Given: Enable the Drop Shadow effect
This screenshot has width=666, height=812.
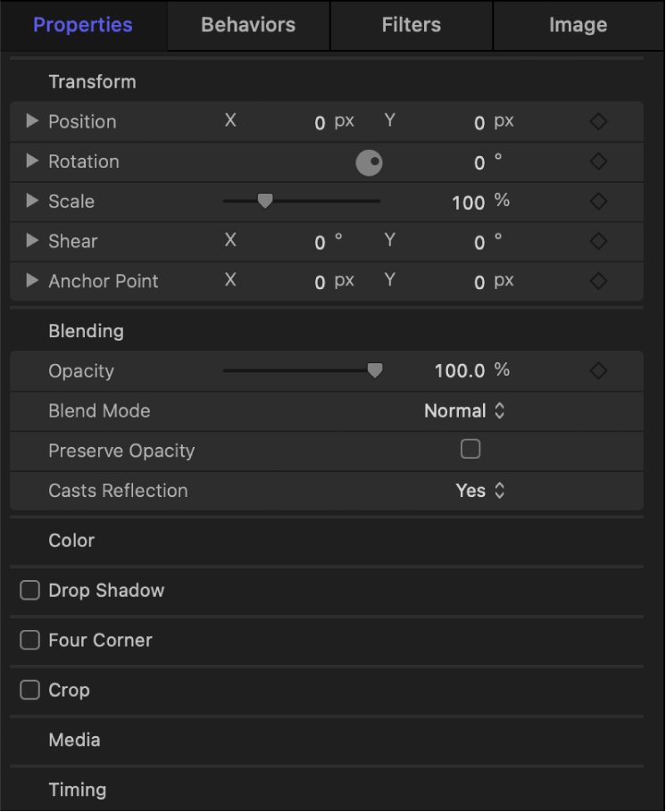Looking at the screenshot, I should pyautogui.click(x=29, y=590).
